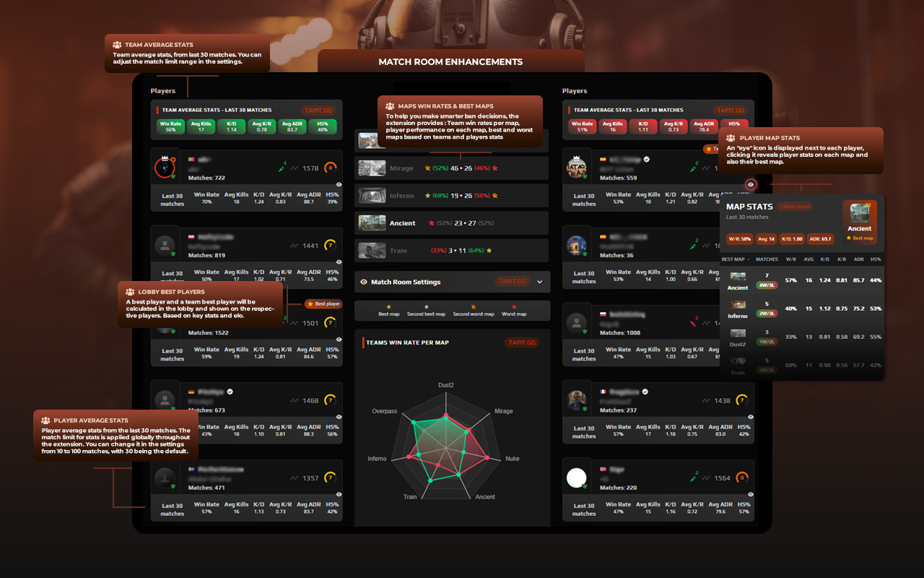Image resolution: width=924 pixels, height=578 pixels.
Task: Click the level 7 badge next to Elo 1357
Action: (x=331, y=478)
